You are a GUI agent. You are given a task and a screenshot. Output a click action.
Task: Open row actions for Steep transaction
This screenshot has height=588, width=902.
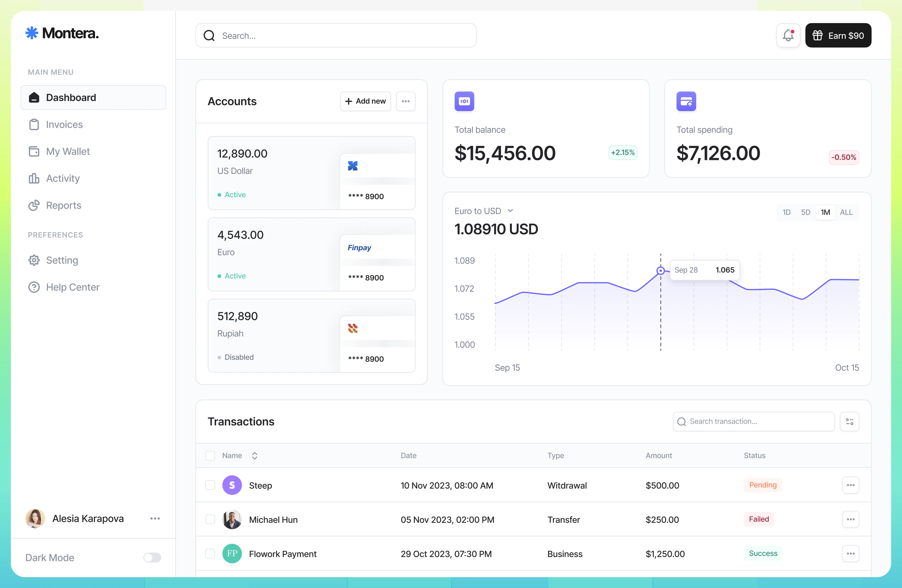pyautogui.click(x=850, y=485)
